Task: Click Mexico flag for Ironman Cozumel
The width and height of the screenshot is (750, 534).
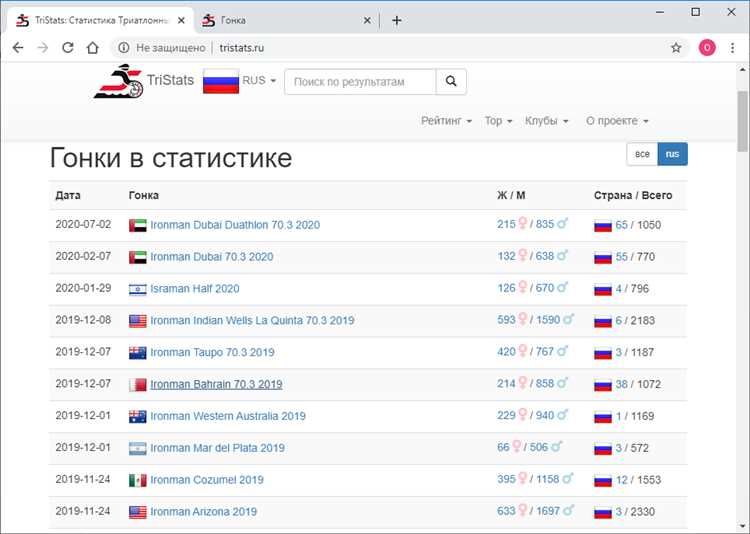Action: pyautogui.click(x=138, y=480)
